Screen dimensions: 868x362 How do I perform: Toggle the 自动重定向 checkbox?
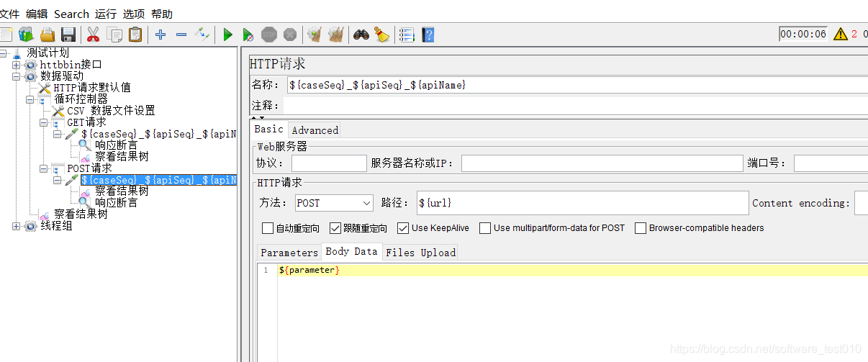click(x=268, y=228)
